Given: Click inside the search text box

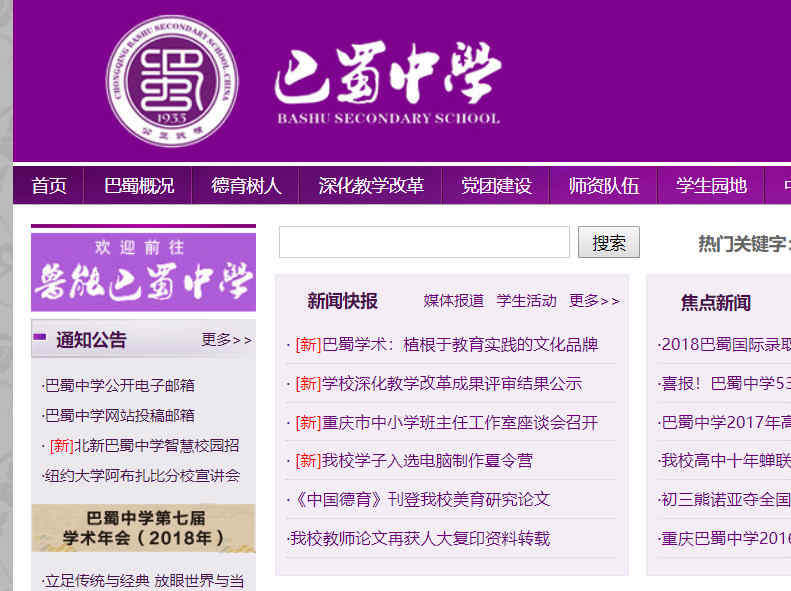Looking at the screenshot, I should [424, 242].
